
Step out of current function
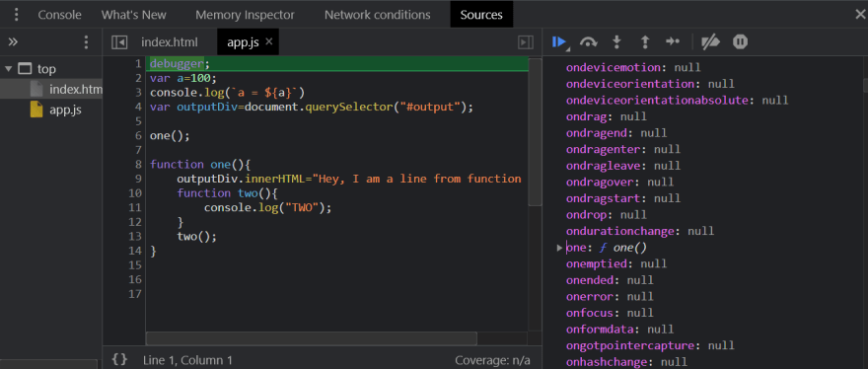(645, 42)
